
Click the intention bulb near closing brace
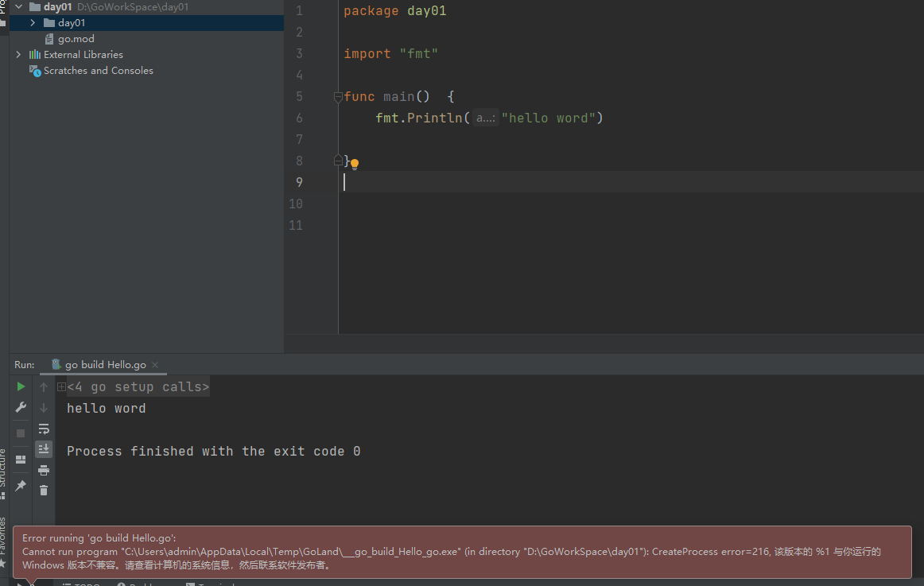(354, 163)
